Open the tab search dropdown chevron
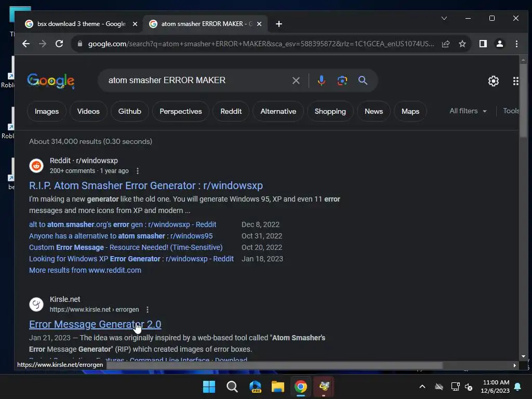The height and width of the screenshot is (399, 532). pos(444,18)
